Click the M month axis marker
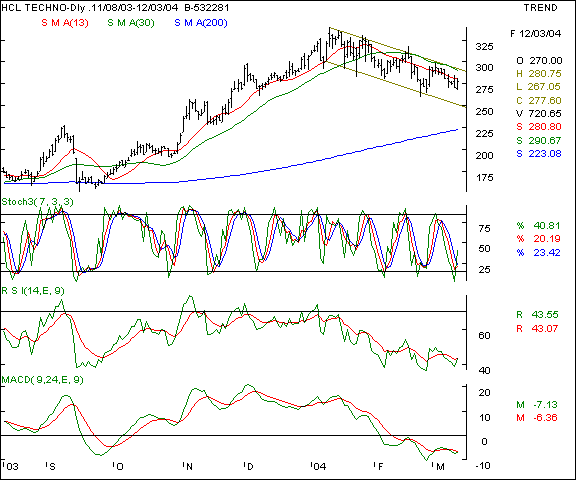This screenshot has height=480, width=576. 439,466
